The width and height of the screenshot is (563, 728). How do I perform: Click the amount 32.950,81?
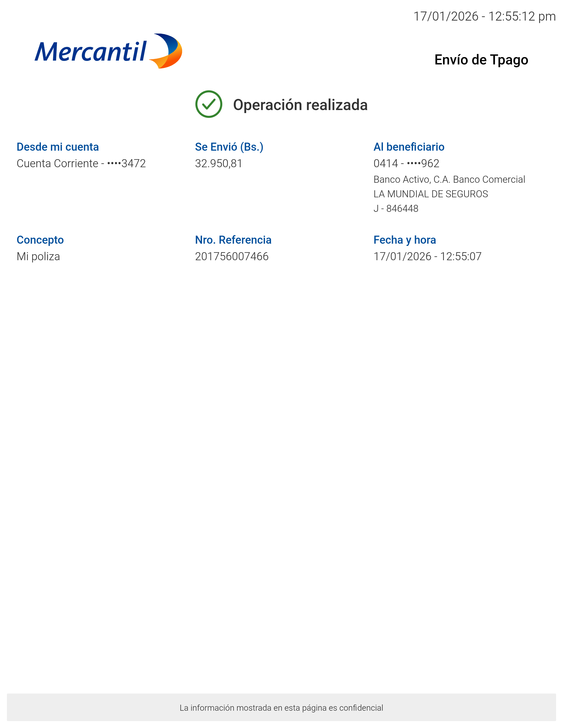coord(219,163)
